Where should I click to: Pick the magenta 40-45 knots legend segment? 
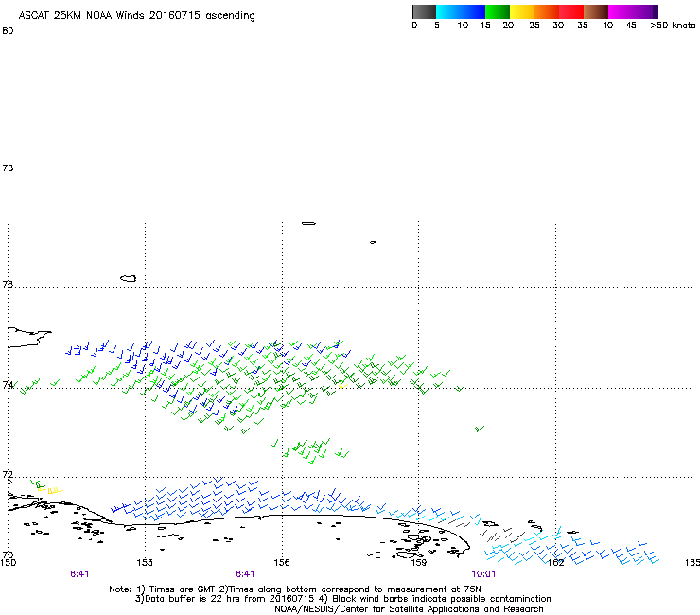click(621, 11)
